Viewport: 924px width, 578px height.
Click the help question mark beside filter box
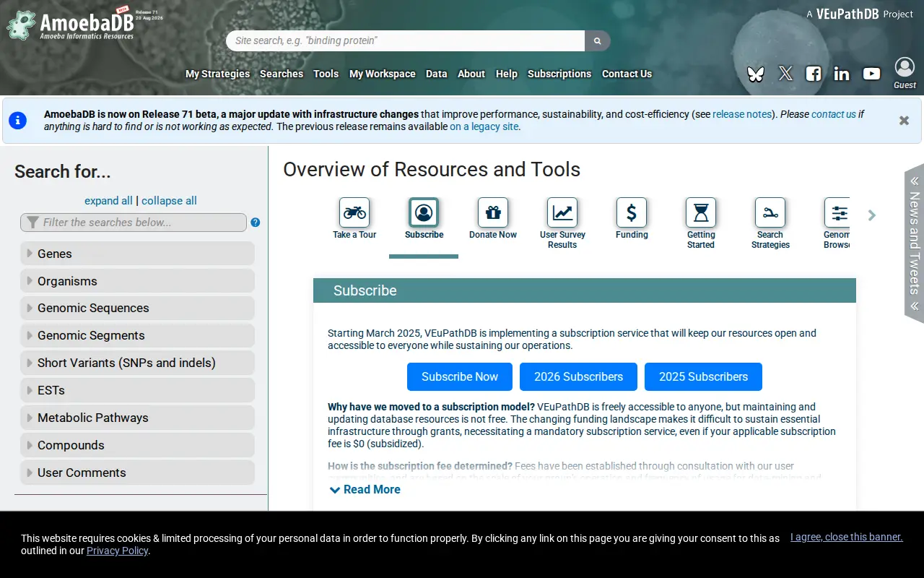click(256, 223)
